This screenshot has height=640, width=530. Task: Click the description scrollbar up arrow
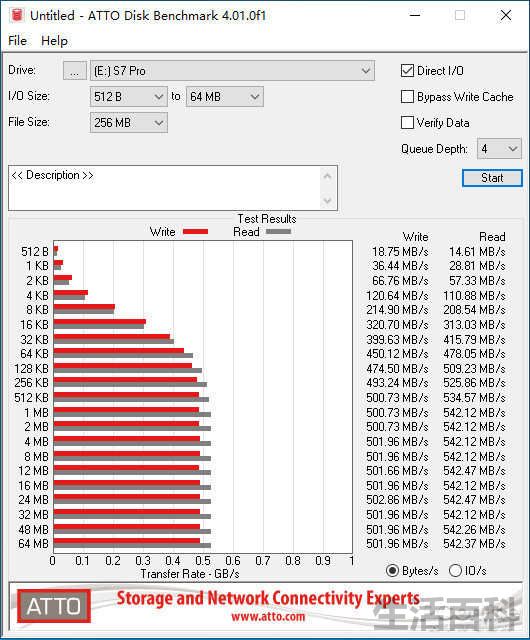pyautogui.click(x=327, y=176)
